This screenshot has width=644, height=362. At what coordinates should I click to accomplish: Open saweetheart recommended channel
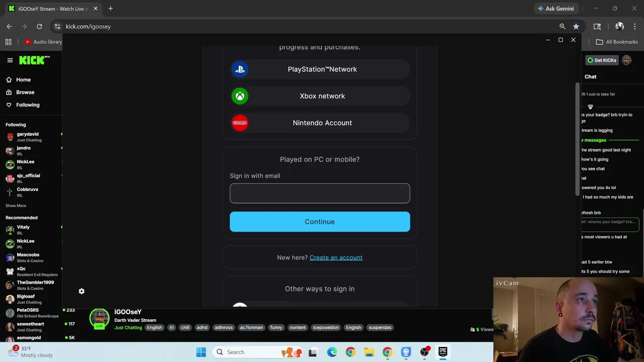33,327
